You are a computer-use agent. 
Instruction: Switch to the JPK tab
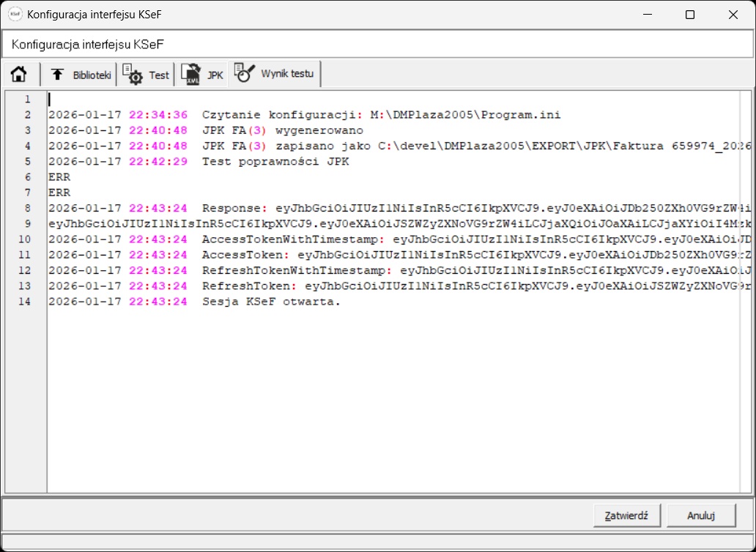pos(202,75)
